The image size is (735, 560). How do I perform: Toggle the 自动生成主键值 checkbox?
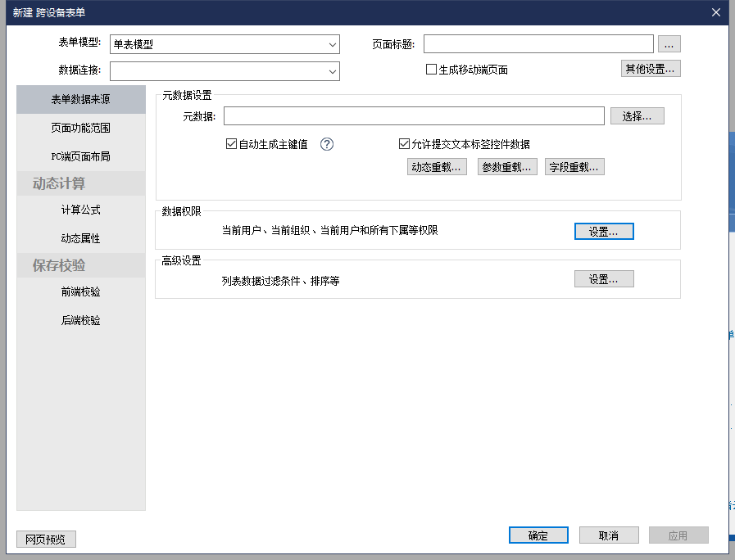click(232, 144)
